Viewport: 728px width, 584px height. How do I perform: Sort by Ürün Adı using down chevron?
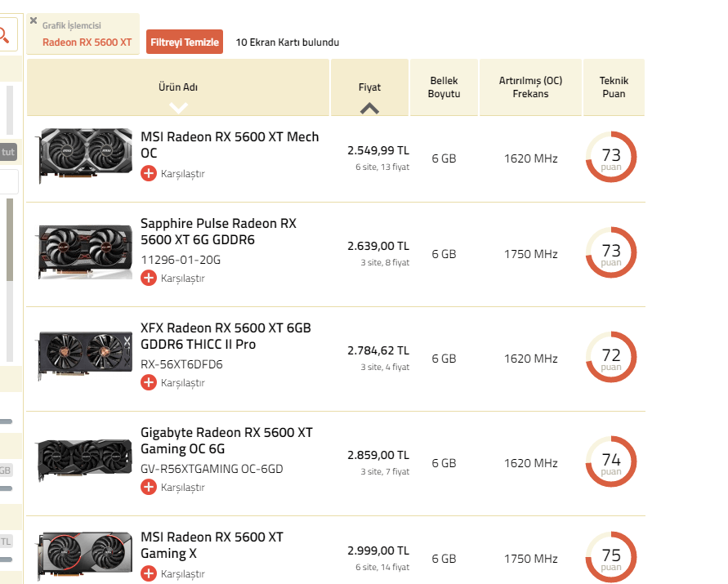click(x=178, y=107)
